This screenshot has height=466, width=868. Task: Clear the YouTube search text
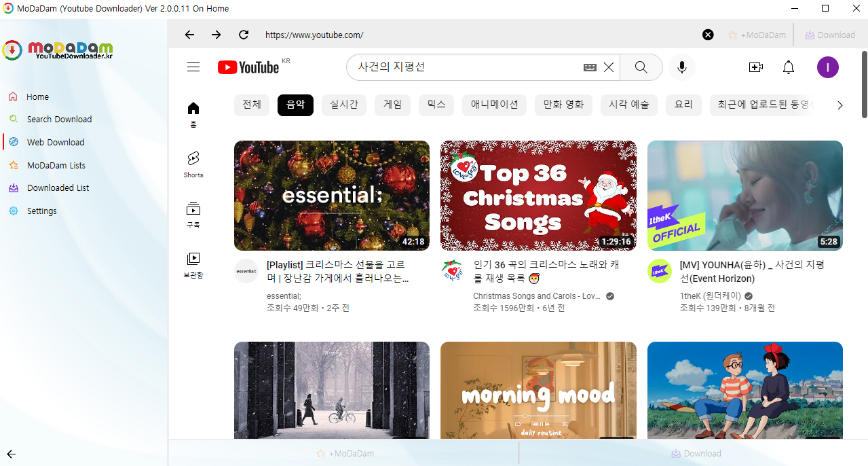[x=609, y=67]
